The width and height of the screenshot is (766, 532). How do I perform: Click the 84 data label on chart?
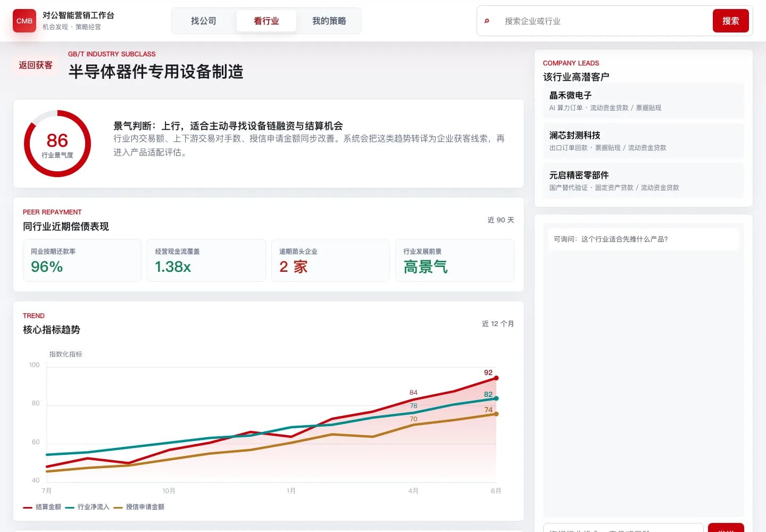click(x=413, y=393)
